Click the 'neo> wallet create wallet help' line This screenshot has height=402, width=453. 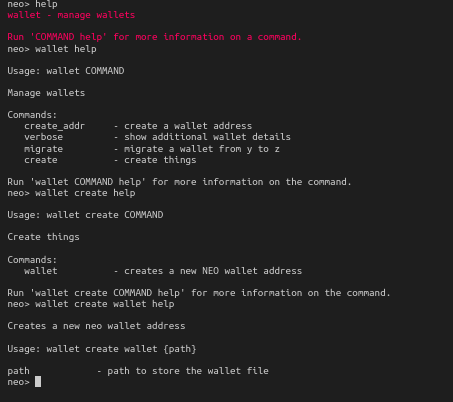pyautogui.click(x=91, y=304)
